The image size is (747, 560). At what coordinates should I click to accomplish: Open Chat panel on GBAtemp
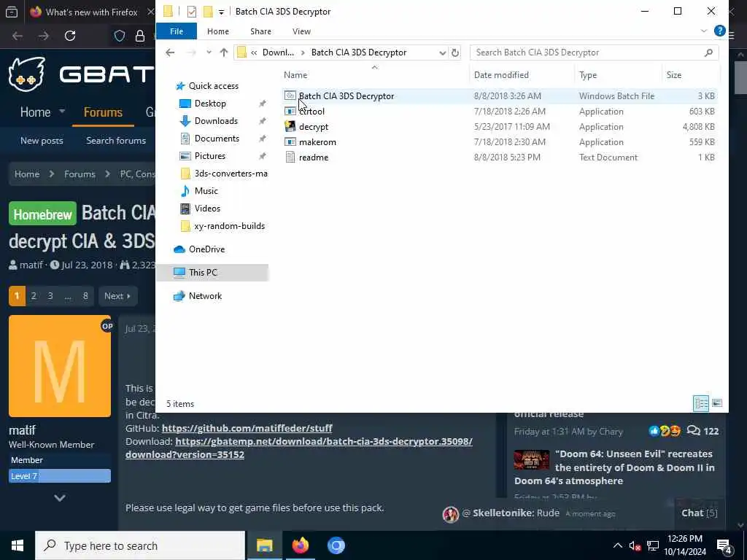pyautogui.click(x=699, y=513)
